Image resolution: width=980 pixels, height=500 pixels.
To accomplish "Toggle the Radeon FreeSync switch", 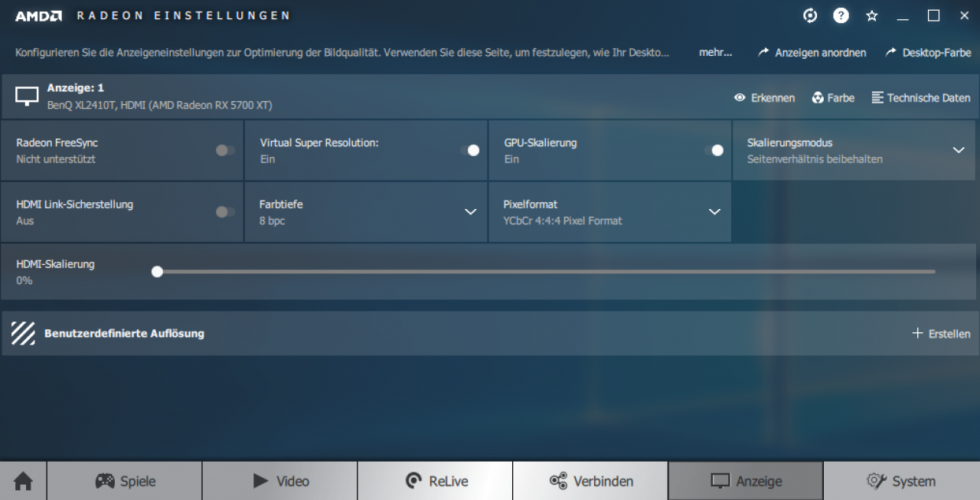I will [x=225, y=150].
